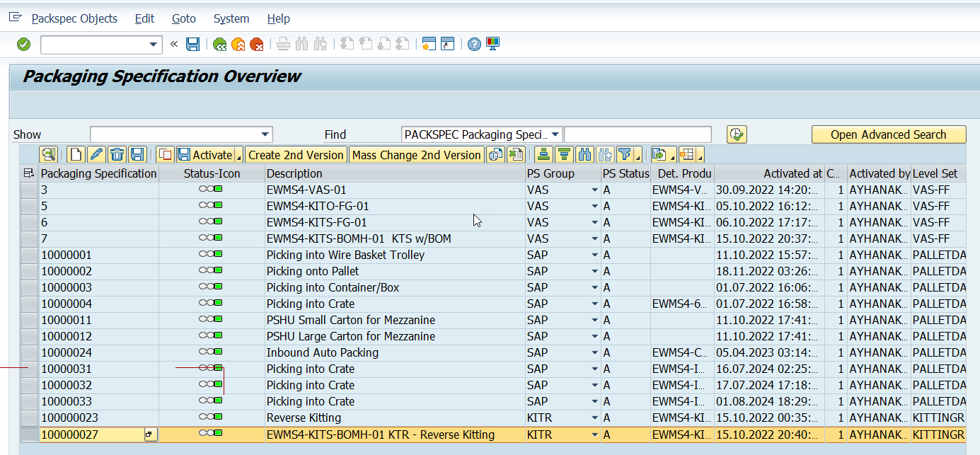Viewport: 980px width, 455px height.
Task: Click the Sort Ascending icon
Action: pyautogui.click(x=543, y=155)
